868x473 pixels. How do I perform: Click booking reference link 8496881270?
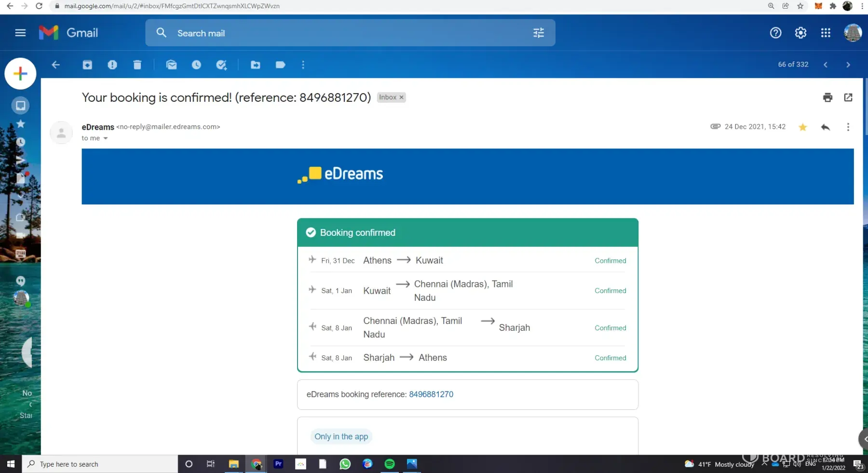pos(431,394)
